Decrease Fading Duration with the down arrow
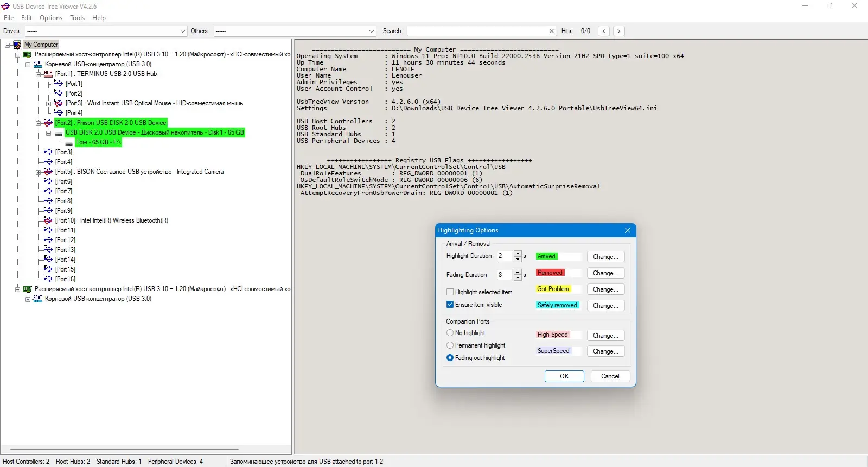Screen dimensions: 868x467 (x=518, y=277)
